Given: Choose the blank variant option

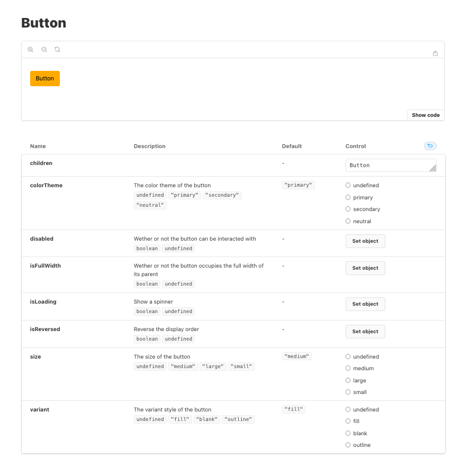Looking at the screenshot, I should 348,433.
